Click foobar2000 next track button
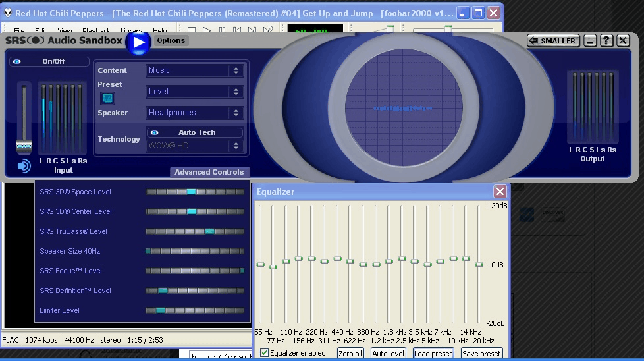The image size is (644, 361). tap(252, 30)
